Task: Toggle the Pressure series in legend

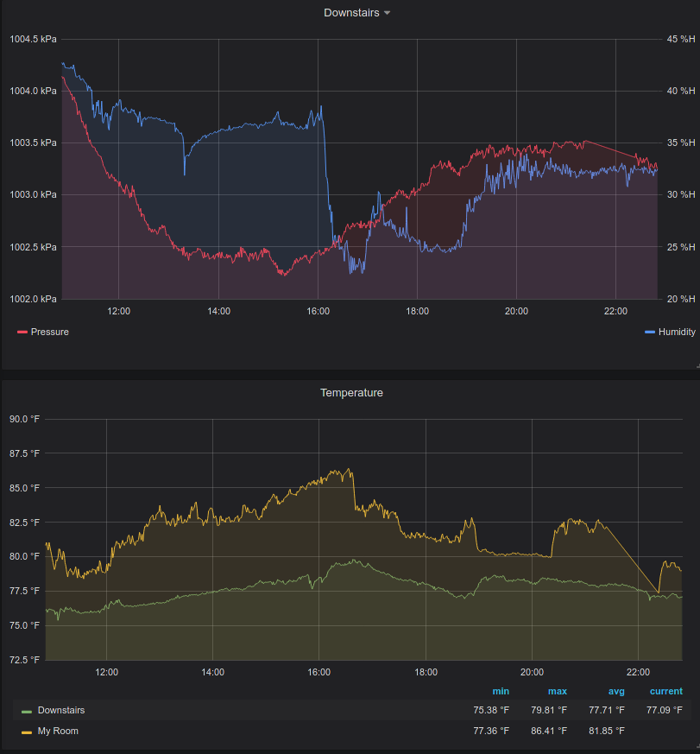Action: (x=49, y=332)
